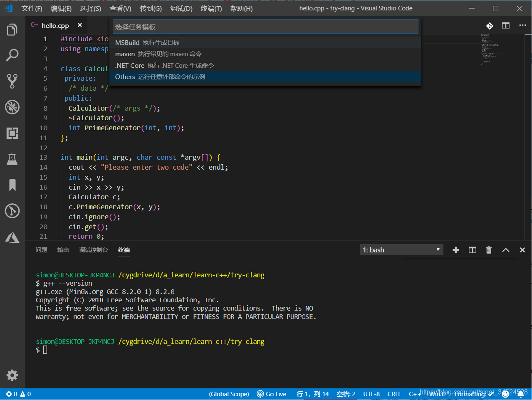Screen dimensions: 532x400
Task: Open the Source Control view icon
Action: 12,81
